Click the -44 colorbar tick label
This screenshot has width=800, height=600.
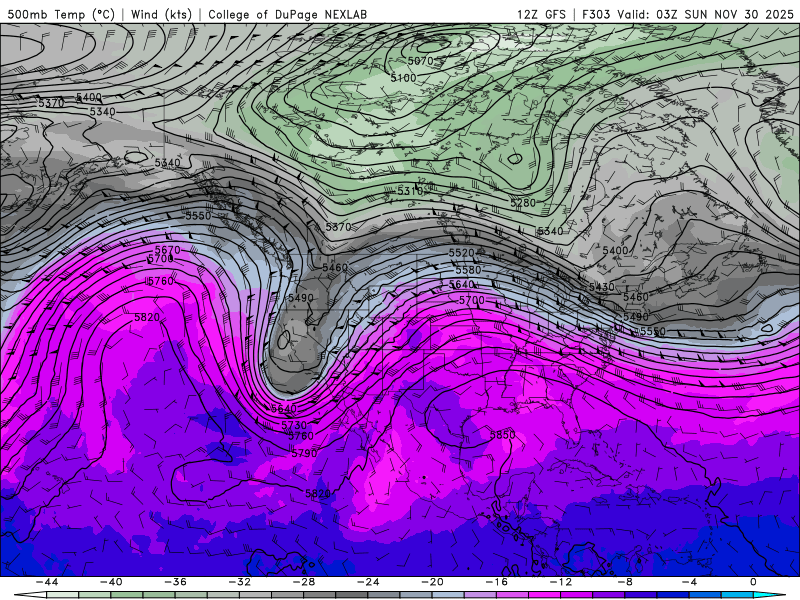click(x=47, y=582)
